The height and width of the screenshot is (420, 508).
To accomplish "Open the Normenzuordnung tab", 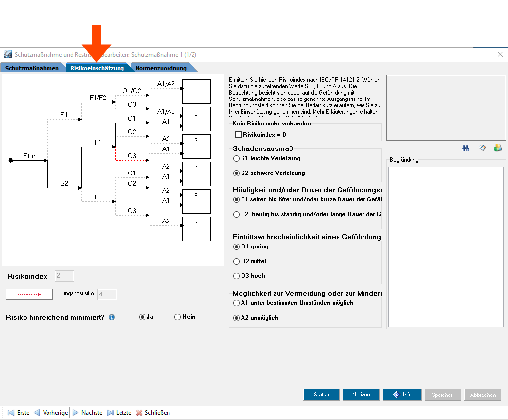I will pyautogui.click(x=161, y=68).
